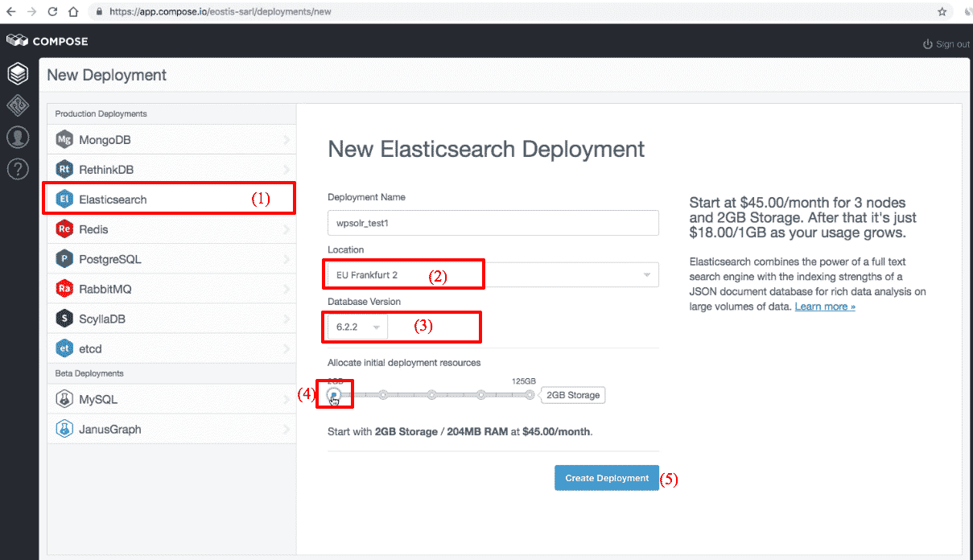Click the RethinkDB hexagon icon
This screenshot has width=973, height=560.
click(x=64, y=170)
